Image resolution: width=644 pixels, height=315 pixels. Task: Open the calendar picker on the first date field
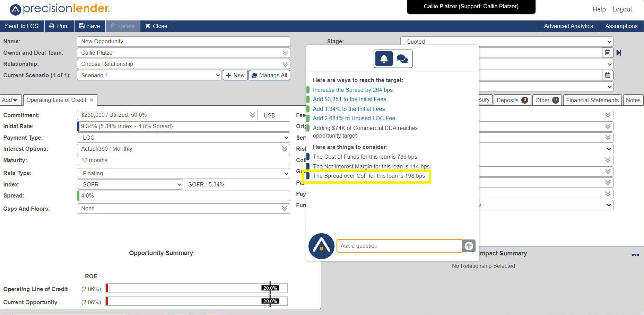608,53
